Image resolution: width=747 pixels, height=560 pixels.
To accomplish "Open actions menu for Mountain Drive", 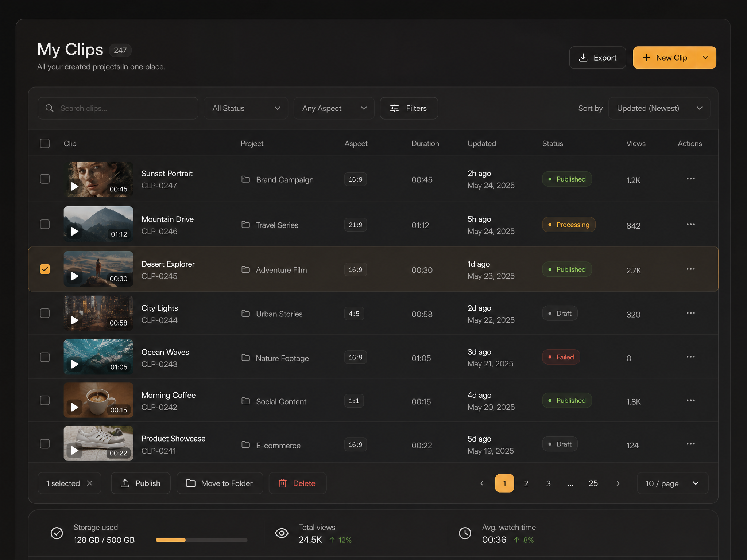I will [690, 224].
